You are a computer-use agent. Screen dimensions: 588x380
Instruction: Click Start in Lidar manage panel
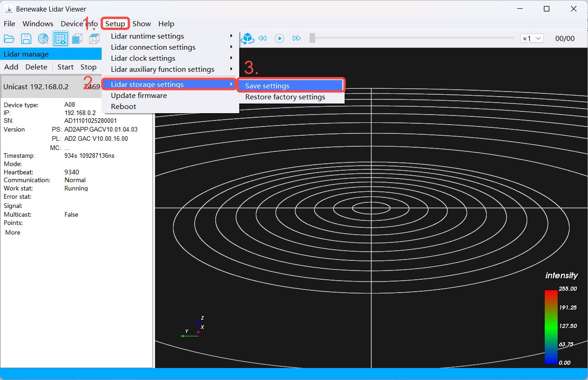coord(65,67)
